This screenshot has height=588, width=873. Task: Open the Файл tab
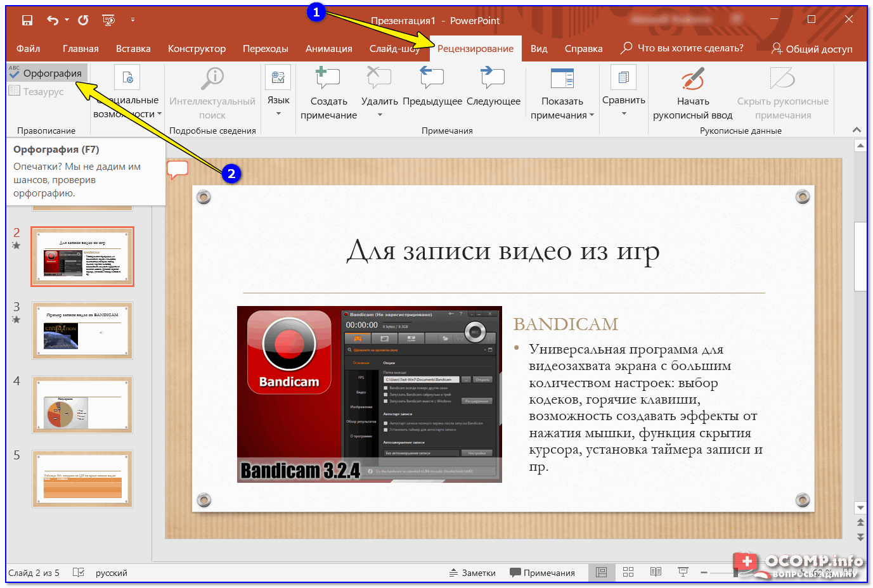coord(29,49)
